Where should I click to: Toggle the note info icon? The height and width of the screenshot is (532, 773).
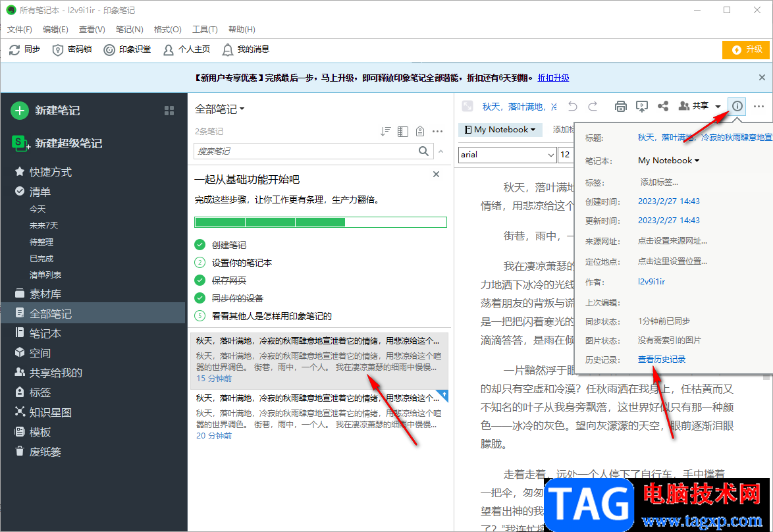point(737,106)
